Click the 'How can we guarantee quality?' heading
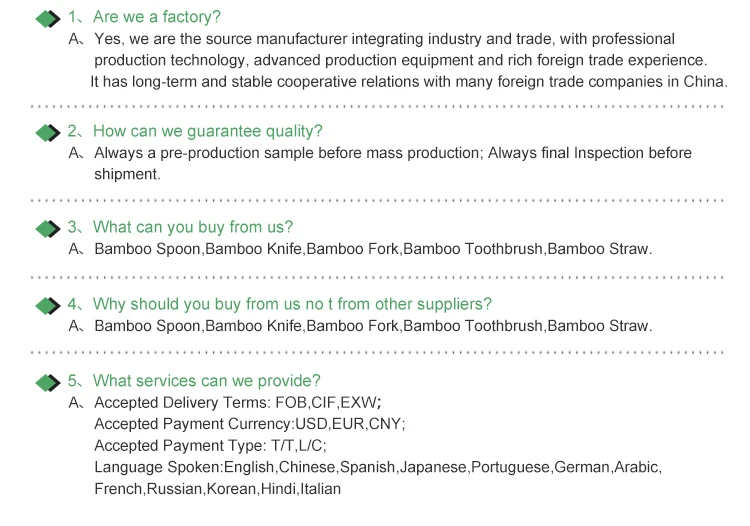The width and height of the screenshot is (750, 526). pos(208,131)
